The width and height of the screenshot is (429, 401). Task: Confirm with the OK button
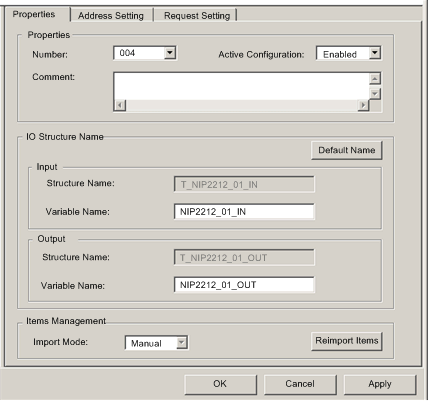pos(220,384)
